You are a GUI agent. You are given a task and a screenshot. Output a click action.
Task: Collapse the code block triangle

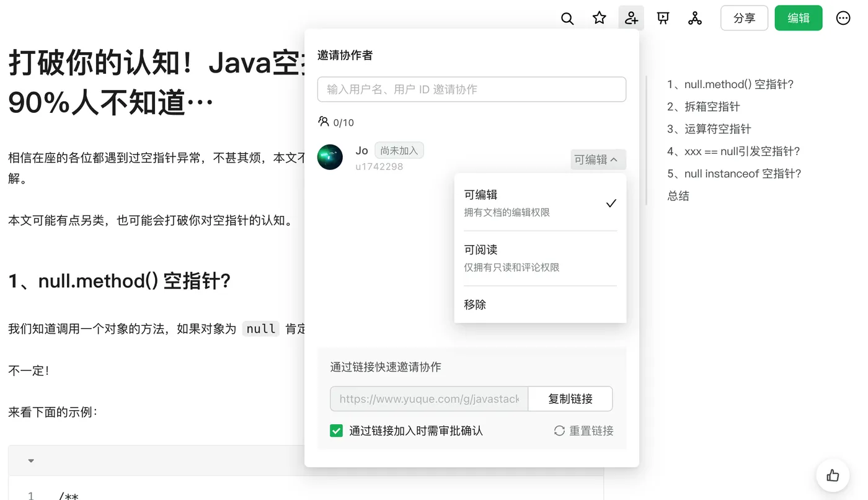(x=31, y=461)
